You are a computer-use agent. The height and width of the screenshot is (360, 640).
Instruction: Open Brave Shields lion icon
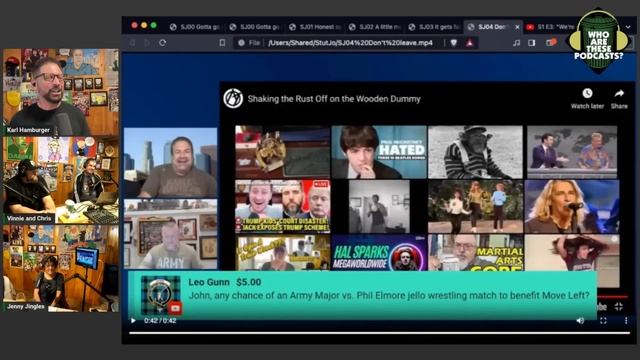(453, 42)
